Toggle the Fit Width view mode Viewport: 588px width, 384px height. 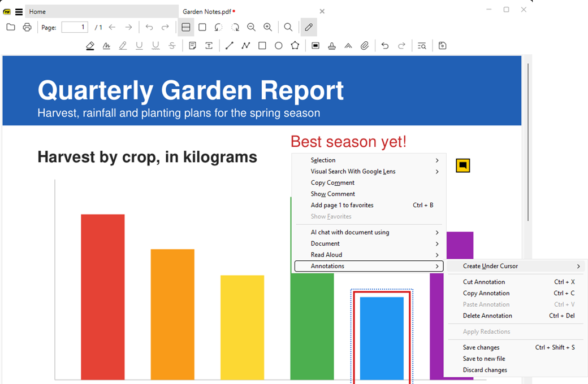click(185, 27)
